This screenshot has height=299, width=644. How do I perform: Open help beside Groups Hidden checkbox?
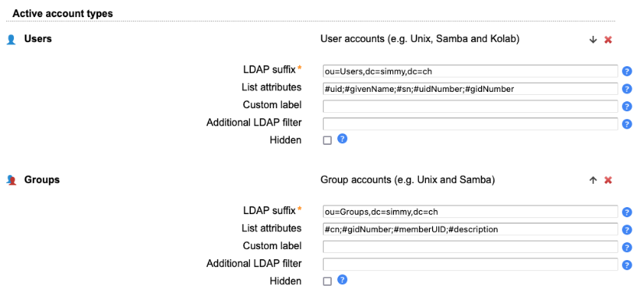point(343,280)
